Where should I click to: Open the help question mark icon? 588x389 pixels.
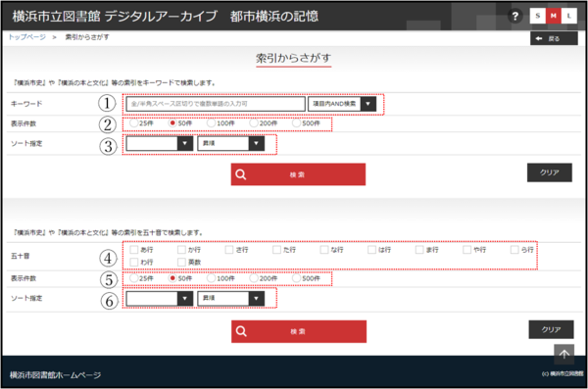515,16
